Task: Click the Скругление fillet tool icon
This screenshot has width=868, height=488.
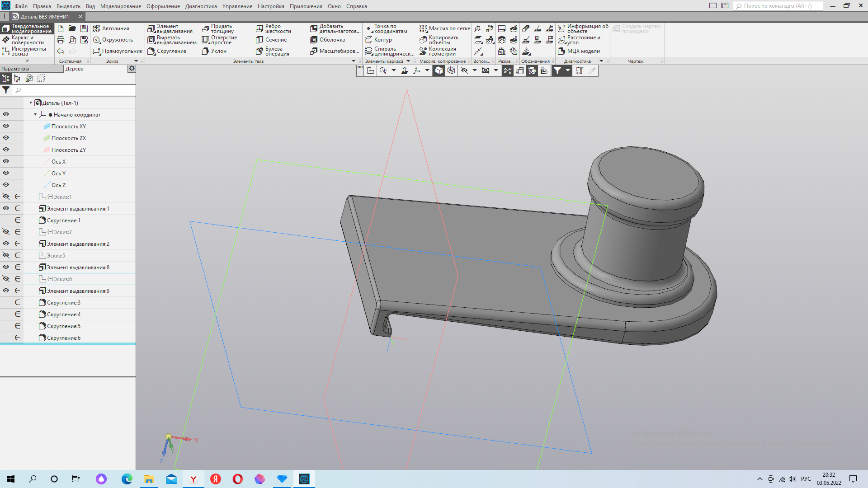Action: click(152, 51)
